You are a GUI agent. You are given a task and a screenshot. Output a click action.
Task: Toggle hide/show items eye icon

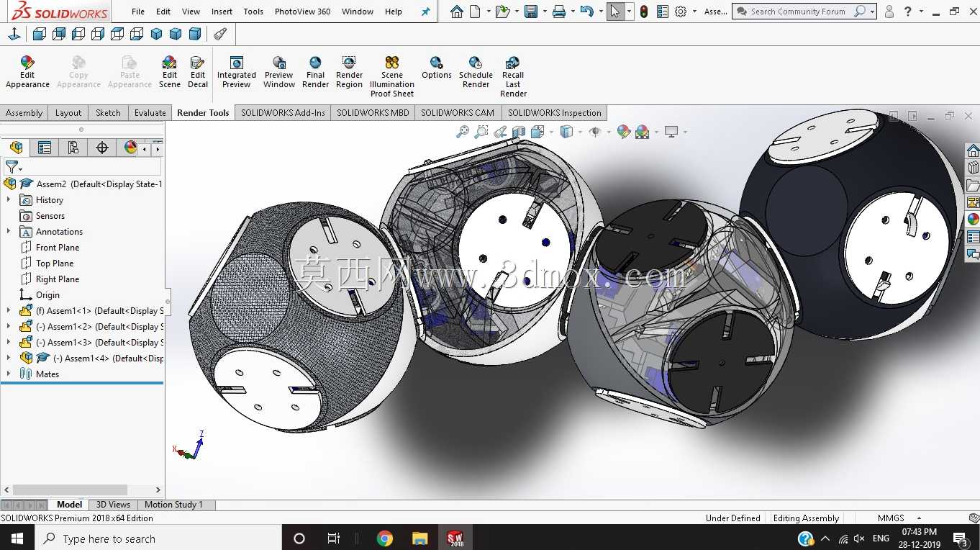click(594, 132)
